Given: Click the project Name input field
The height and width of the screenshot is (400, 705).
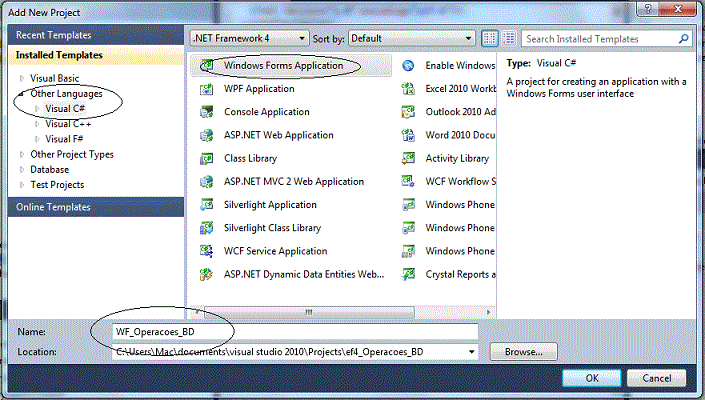Looking at the screenshot, I should pyautogui.click(x=295, y=332).
